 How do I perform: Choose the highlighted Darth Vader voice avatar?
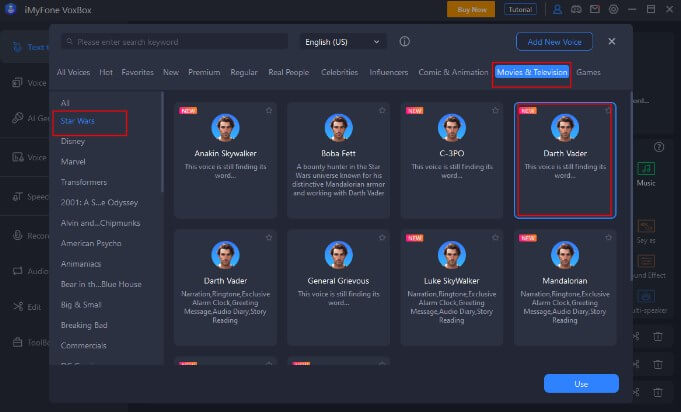pos(565,128)
